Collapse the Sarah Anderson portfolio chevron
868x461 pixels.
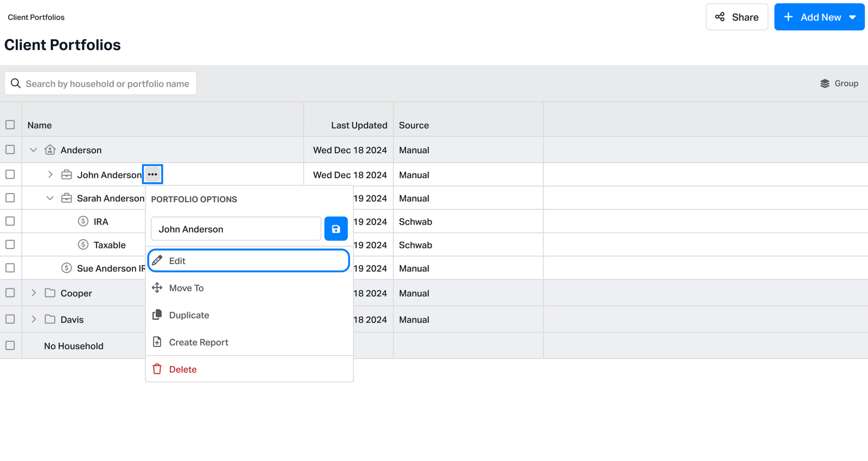click(x=50, y=198)
